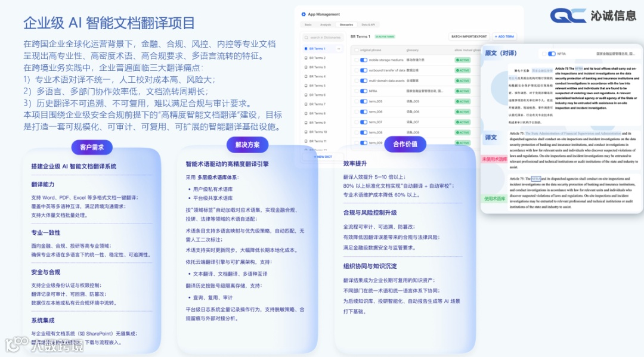
Task: Click the 词条_008 glossary cell
Action: pos(413,132)
